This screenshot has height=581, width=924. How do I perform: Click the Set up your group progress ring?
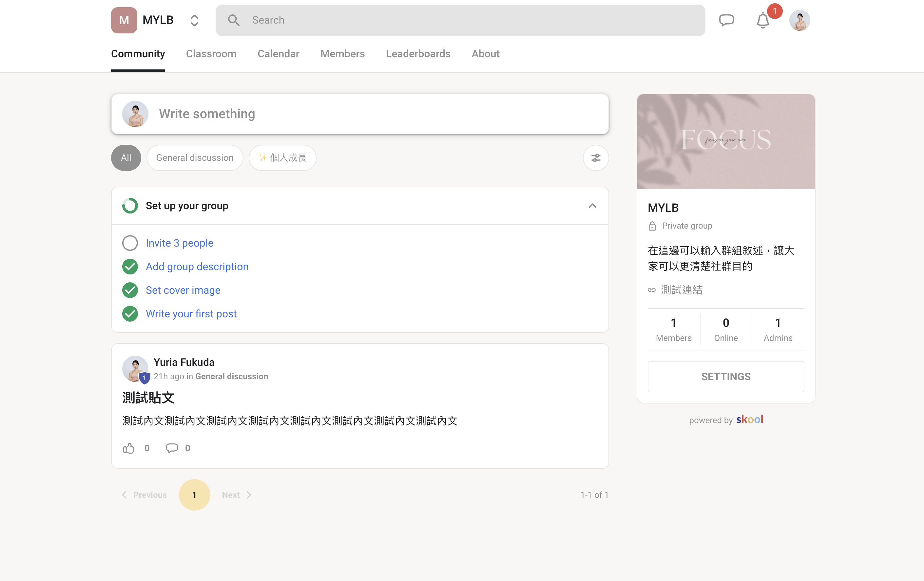coord(130,206)
